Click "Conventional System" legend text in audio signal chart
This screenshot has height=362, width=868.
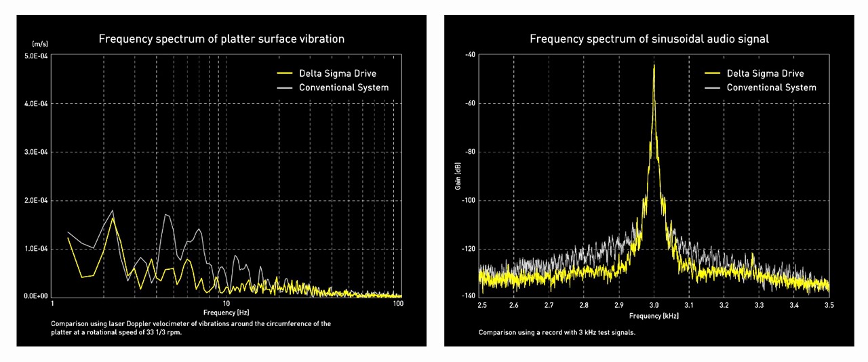771,87
